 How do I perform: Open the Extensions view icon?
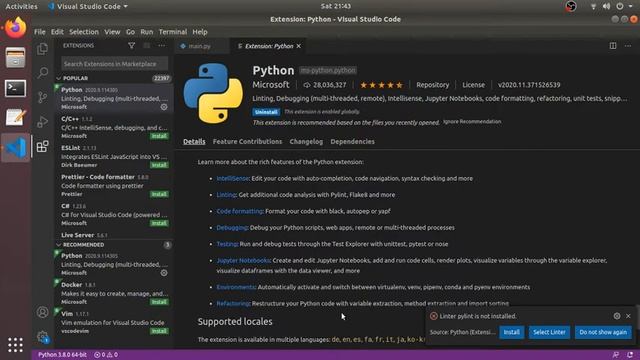click(x=42, y=146)
